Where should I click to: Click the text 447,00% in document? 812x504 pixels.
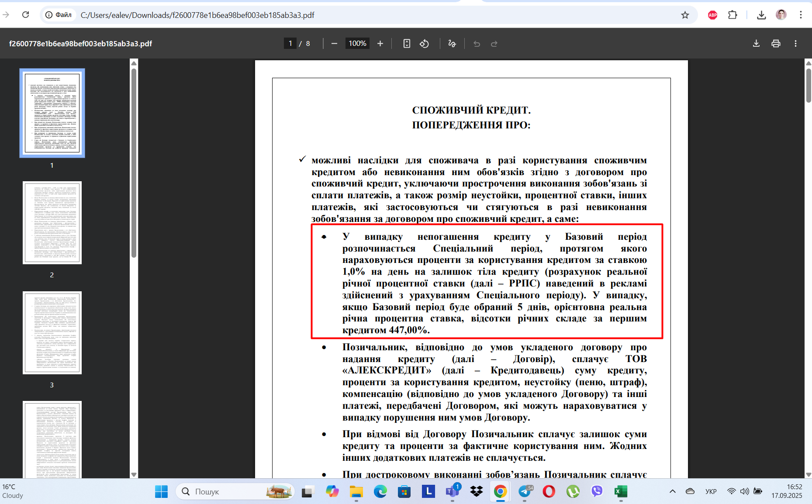(409, 330)
